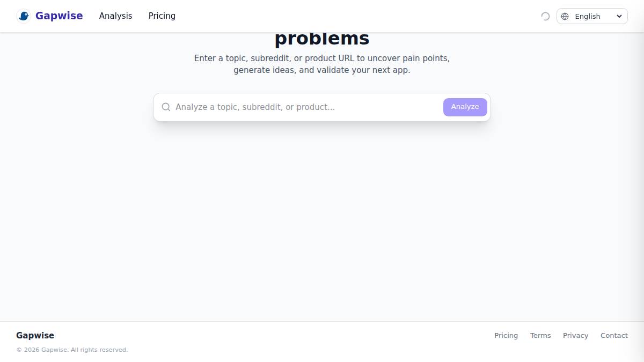Click the loading spinner icon

tap(545, 16)
